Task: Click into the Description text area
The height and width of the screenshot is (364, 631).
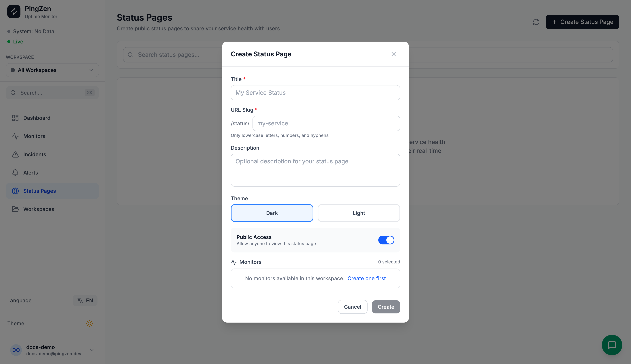Action: [x=315, y=170]
